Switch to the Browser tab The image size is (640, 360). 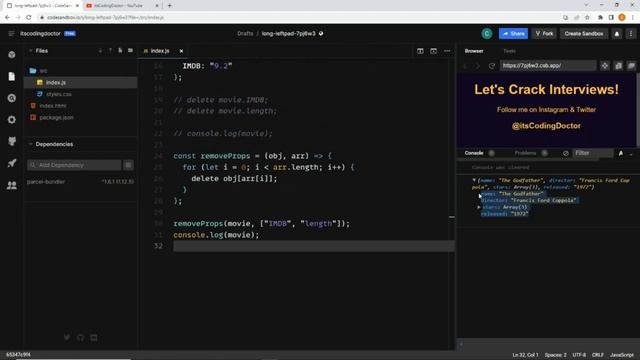(474, 51)
